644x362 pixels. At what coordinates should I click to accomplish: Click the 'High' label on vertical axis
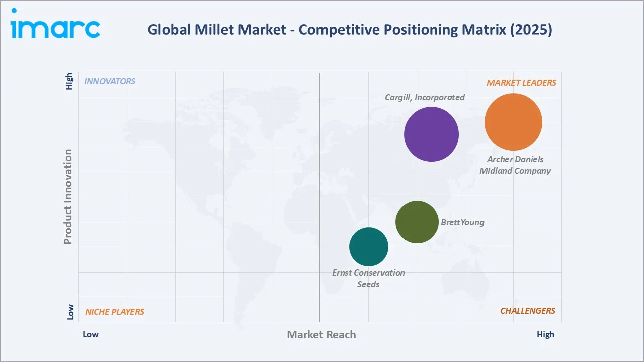(69, 81)
